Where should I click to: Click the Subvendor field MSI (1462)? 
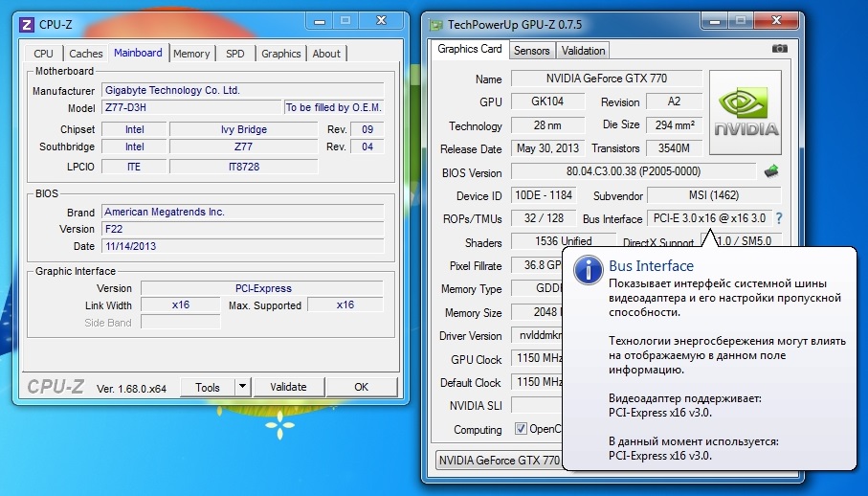pyautogui.click(x=714, y=195)
